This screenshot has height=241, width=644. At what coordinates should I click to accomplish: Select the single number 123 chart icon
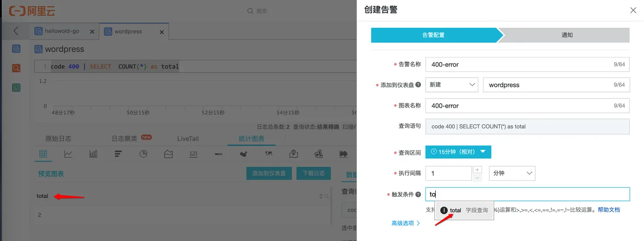point(193,154)
